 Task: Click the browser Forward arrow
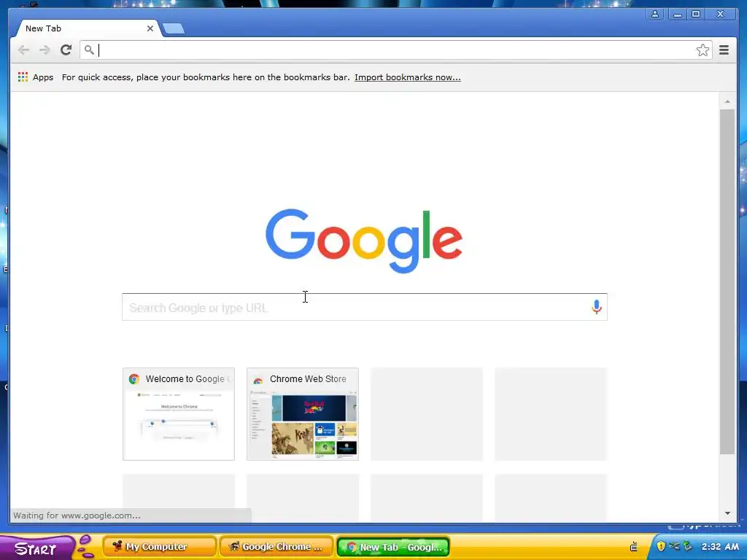click(44, 50)
